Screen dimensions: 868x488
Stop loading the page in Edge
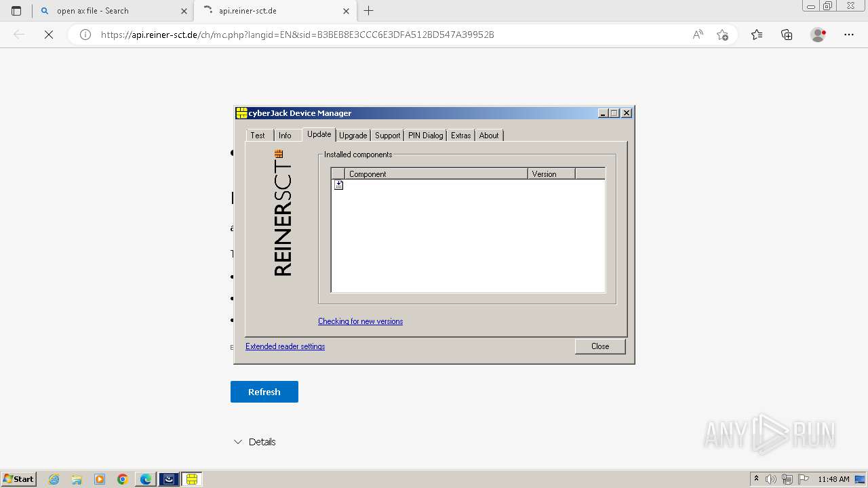point(49,35)
